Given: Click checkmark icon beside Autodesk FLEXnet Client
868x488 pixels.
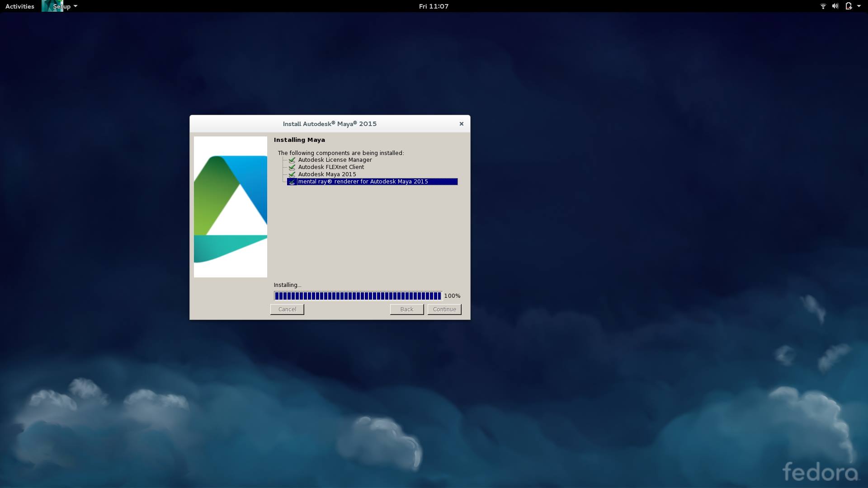Looking at the screenshot, I should 292,167.
